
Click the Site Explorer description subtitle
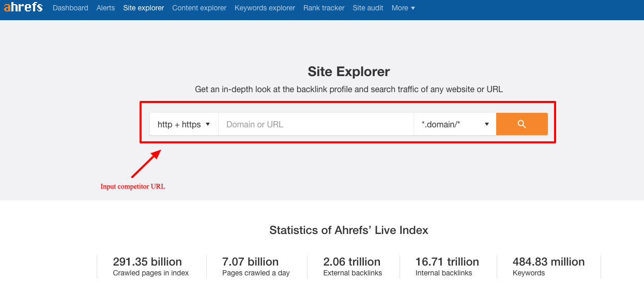point(349,89)
